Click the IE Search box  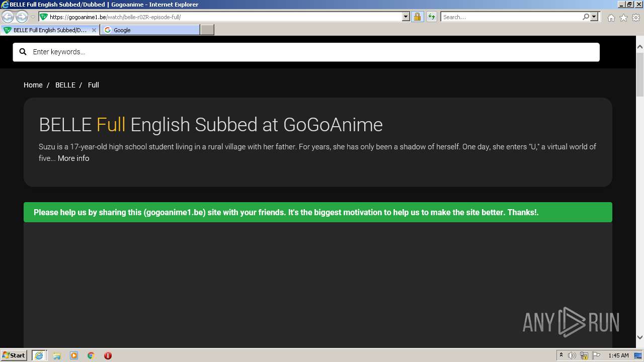(x=511, y=17)
